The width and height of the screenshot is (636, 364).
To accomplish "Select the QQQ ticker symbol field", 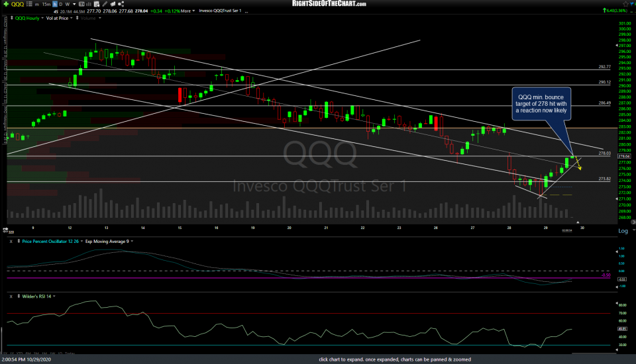I will [17, 4].
